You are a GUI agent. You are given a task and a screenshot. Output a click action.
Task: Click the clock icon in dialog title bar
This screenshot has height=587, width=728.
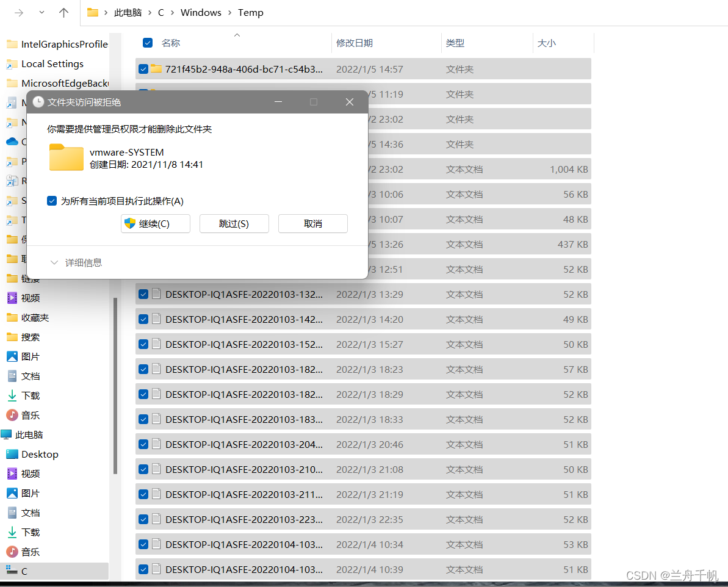[38, 102]
